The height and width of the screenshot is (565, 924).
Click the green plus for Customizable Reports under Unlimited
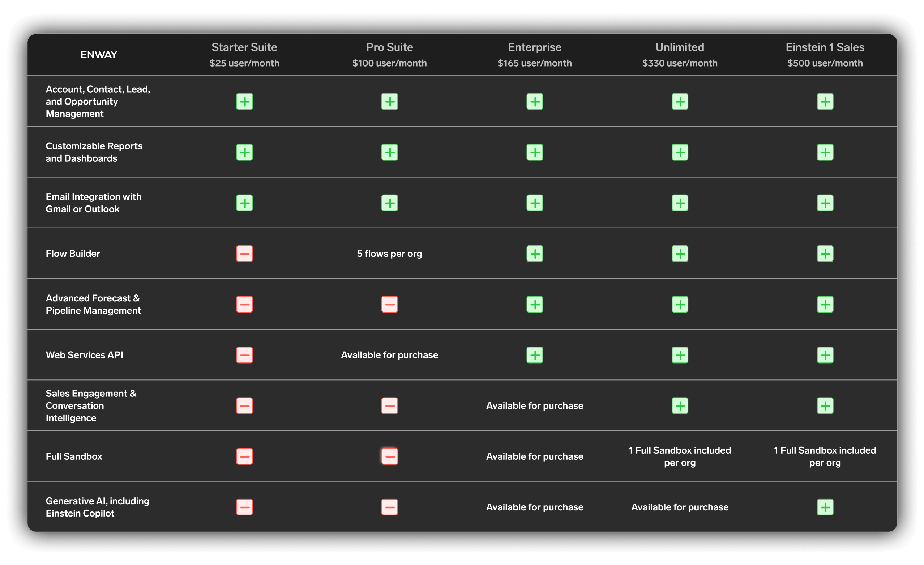[x=680, y=152]
